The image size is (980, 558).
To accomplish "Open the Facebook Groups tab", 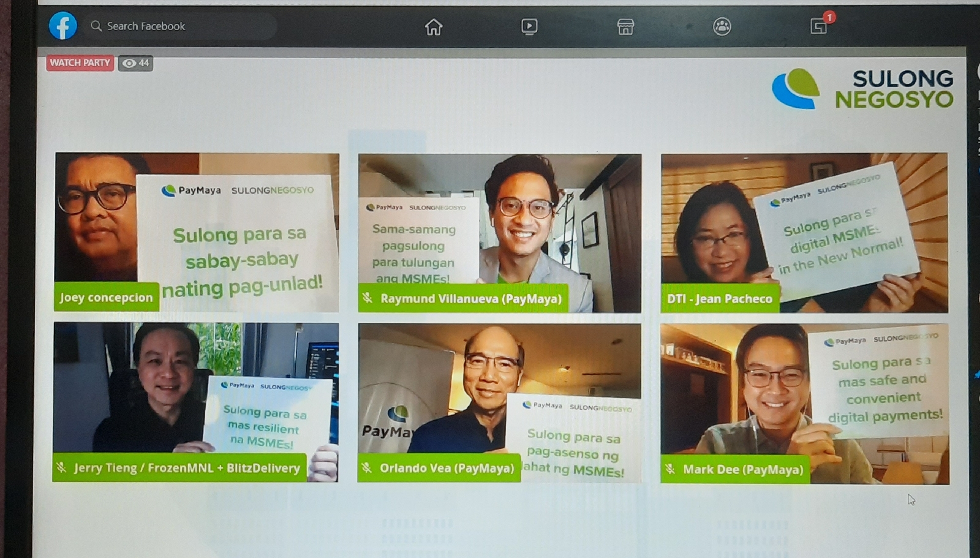I will point(722,26).
